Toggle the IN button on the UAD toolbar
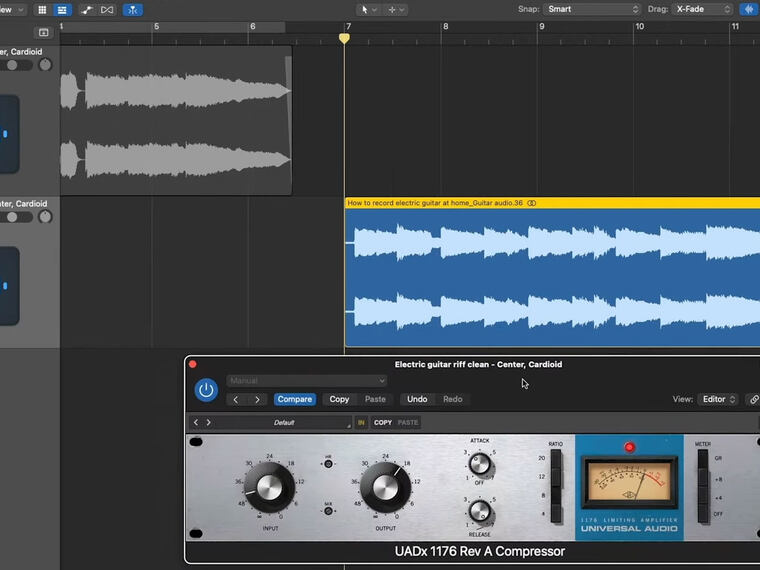This screenshot has width=760, height=570. pos(361,423)
